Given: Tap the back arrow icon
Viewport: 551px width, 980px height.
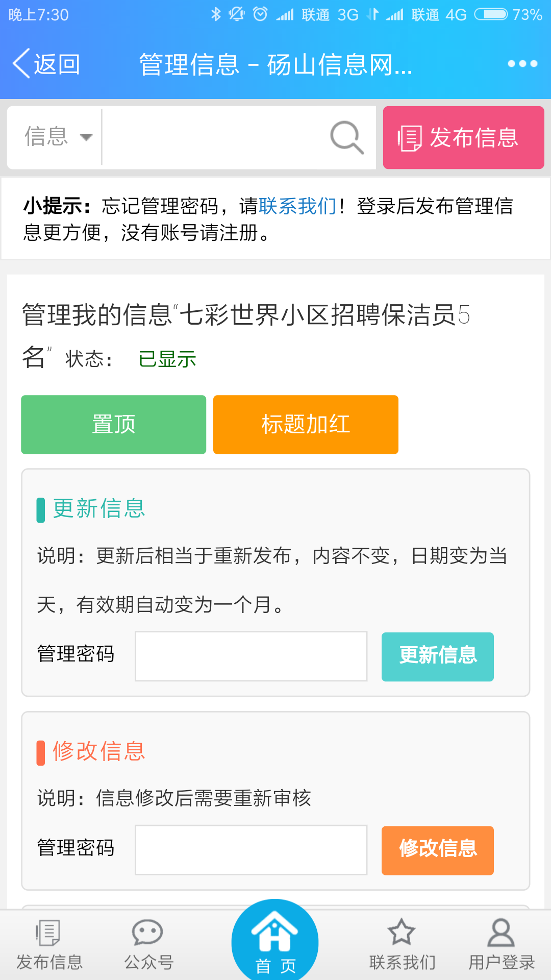Looking at the screenshot, I should click(21, 64).
